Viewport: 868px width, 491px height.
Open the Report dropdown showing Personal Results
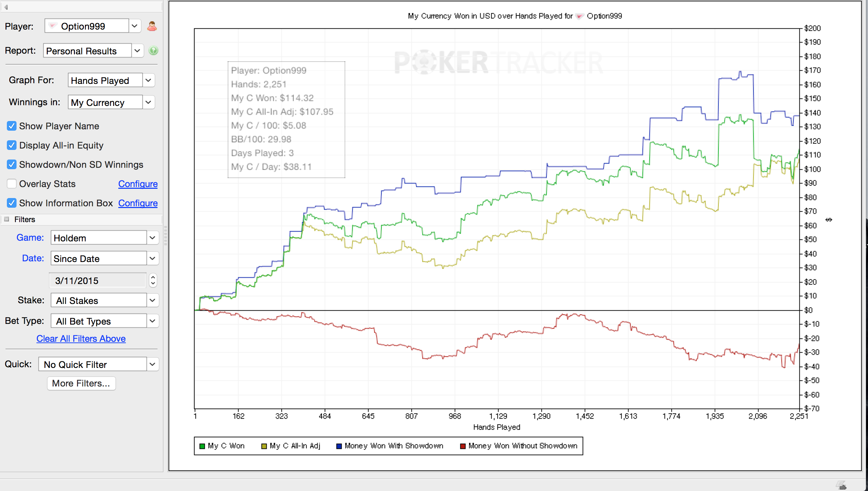coord(137,51)
